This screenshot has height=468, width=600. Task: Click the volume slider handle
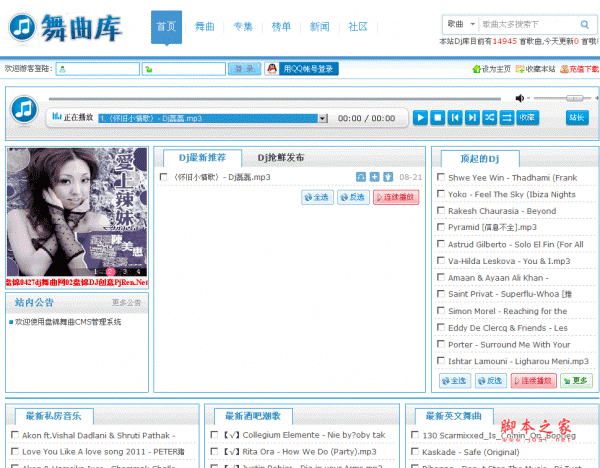574,98
